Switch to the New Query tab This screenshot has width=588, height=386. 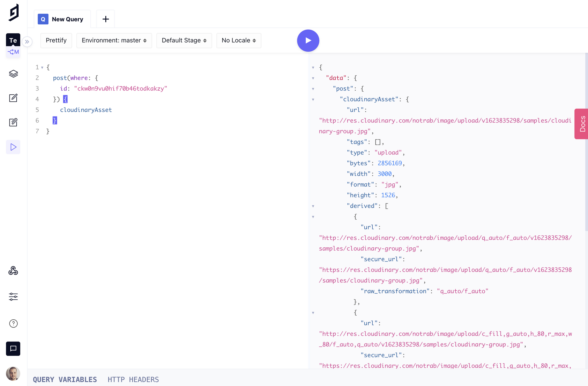[x=62, y=19]
